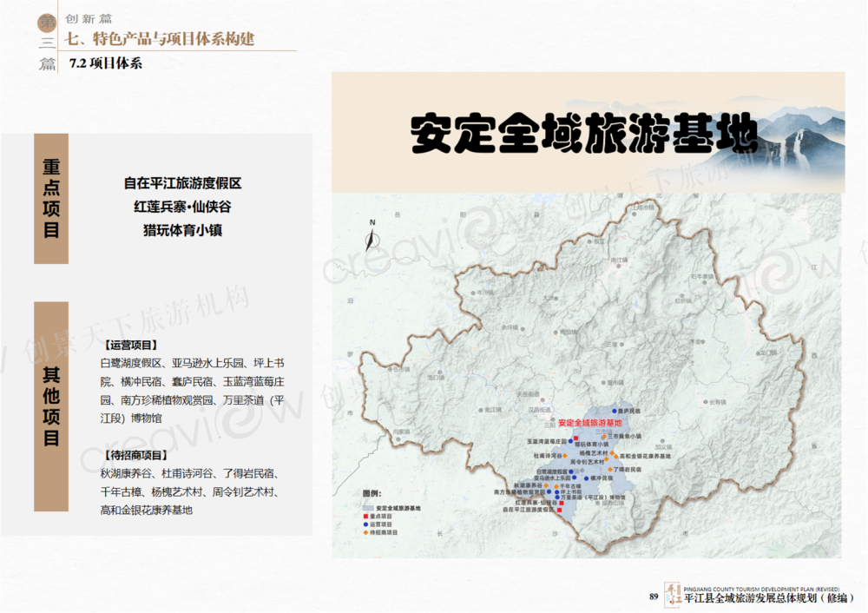This screenshot has height=613, width=868.
Task: Click the blue marker for 玉蓝湾蓝莓庄园
Action: tap(571, 441)
